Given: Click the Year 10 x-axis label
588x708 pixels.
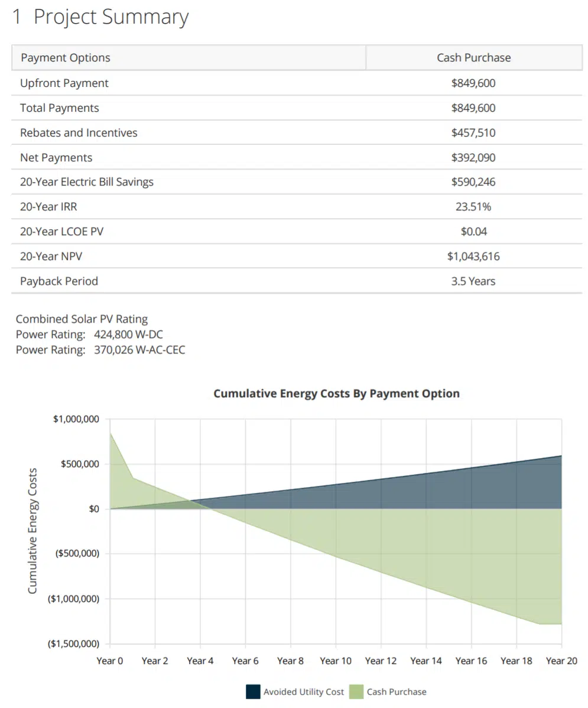Looking at the screenshot, I should (336, 661).
